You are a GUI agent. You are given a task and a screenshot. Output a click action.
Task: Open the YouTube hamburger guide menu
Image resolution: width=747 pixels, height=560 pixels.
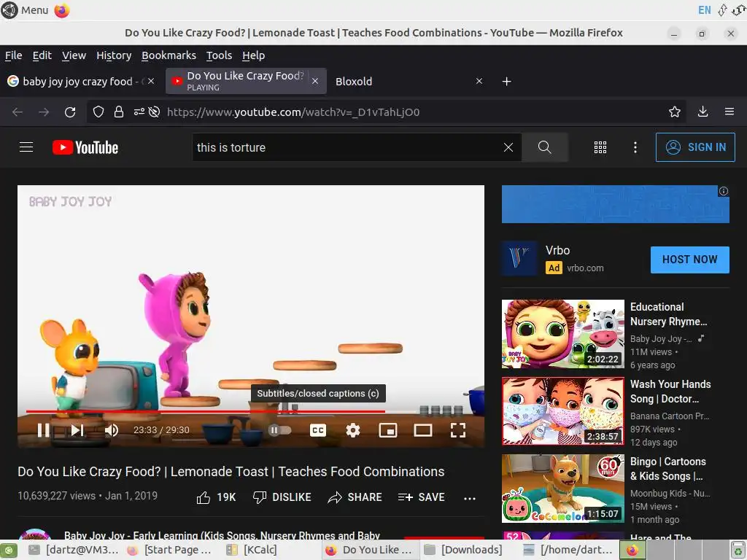[26, 147]
